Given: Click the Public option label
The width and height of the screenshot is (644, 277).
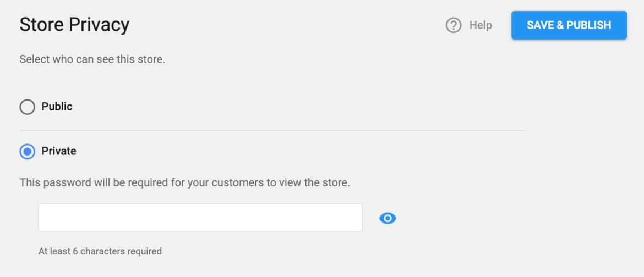Looking at the screenshot, I should [57, 107].
